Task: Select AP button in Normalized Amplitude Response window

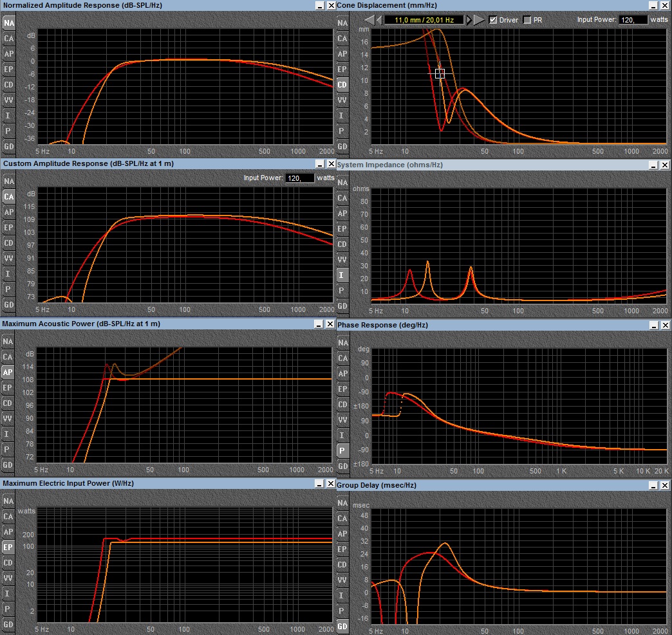Action: 8,54
